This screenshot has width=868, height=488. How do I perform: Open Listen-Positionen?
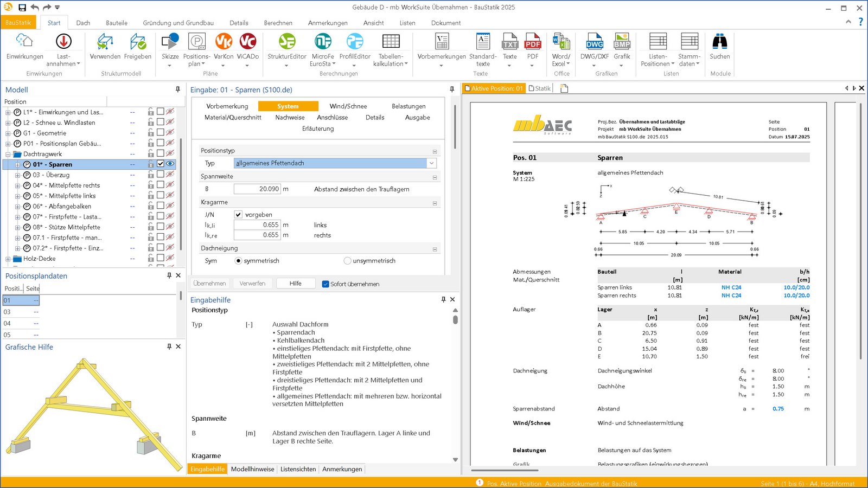(x=658, y=49)
